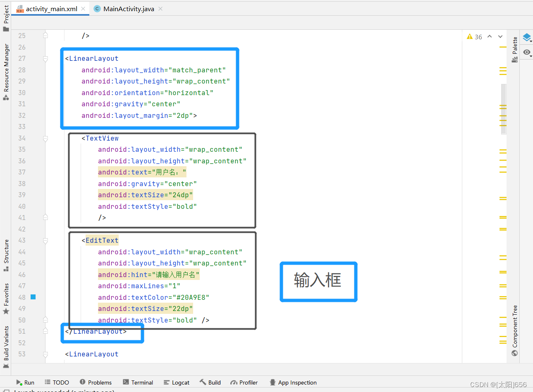The height and width of the screenshot is (392, 533).
Task: Click line number 48 in the gutter
Action: coord(22,297)
